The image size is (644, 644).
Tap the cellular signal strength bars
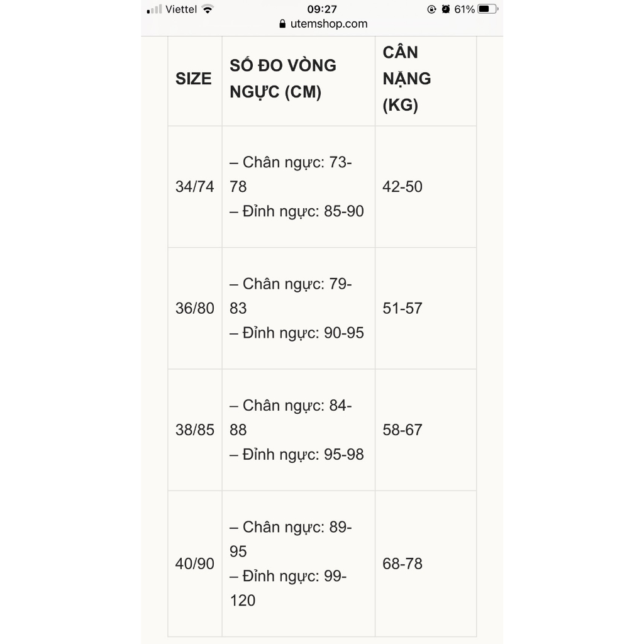point(155,9)
